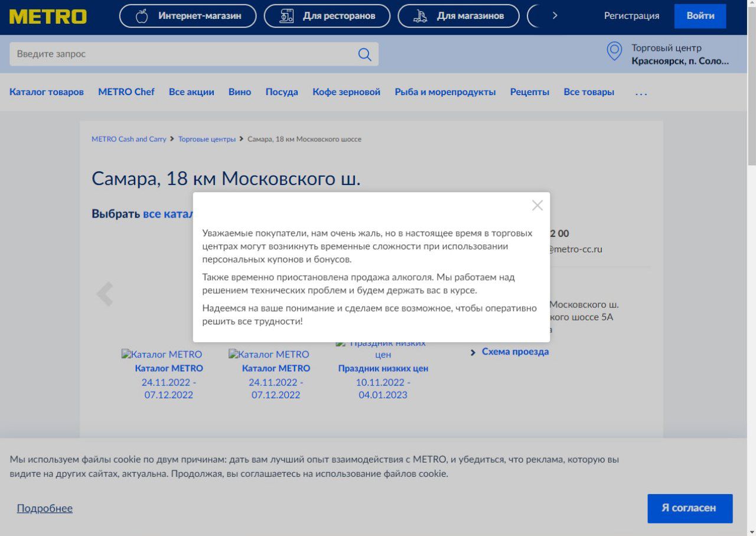Click the Регистрация link

pyautogui.click(x=631, y=16)
